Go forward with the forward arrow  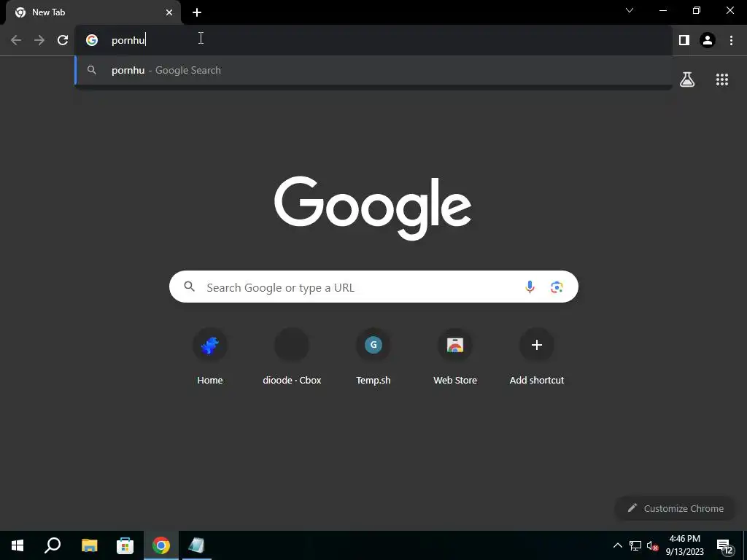pos(39,40)
